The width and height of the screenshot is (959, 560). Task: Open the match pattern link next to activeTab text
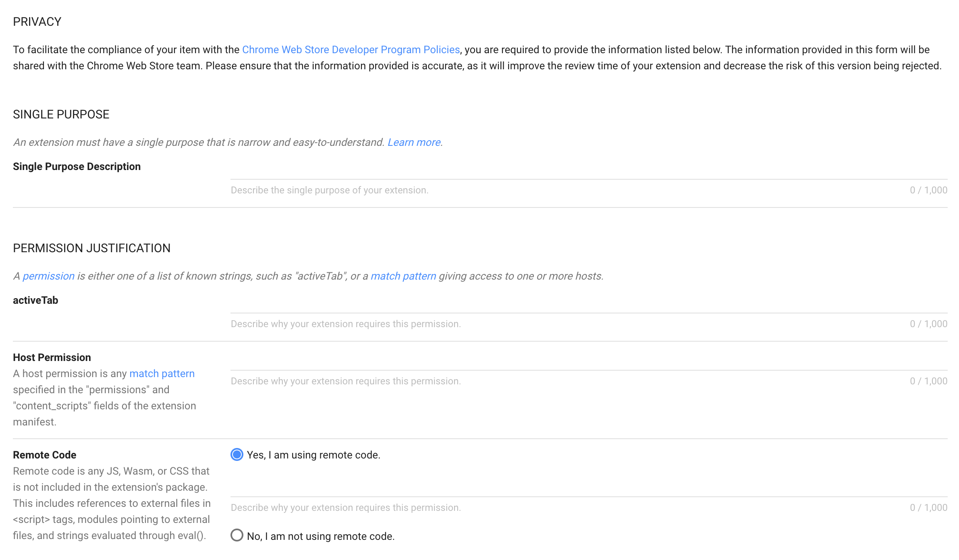pos(403,276)
